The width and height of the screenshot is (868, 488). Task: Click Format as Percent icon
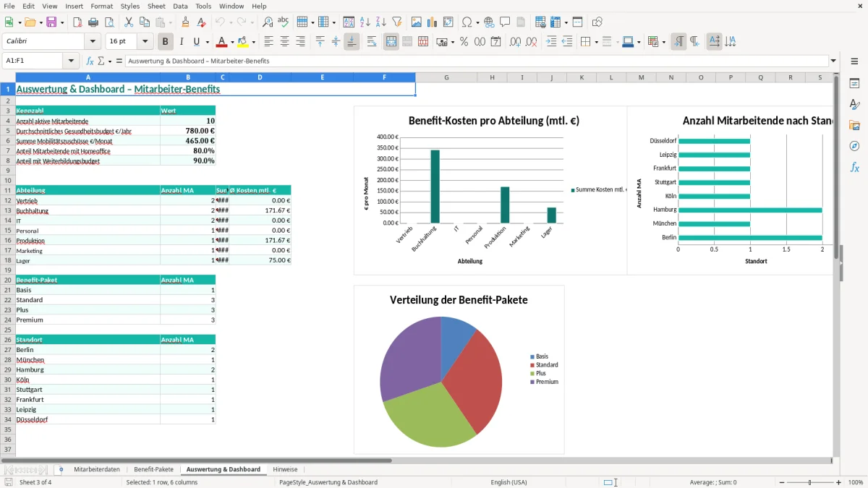pos(464,42)
